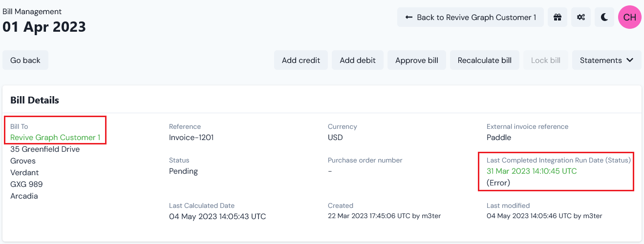The image size is (644, 244).
Task: Open the 31 Mar 2023 integration run link
Action: pos(532,171)
